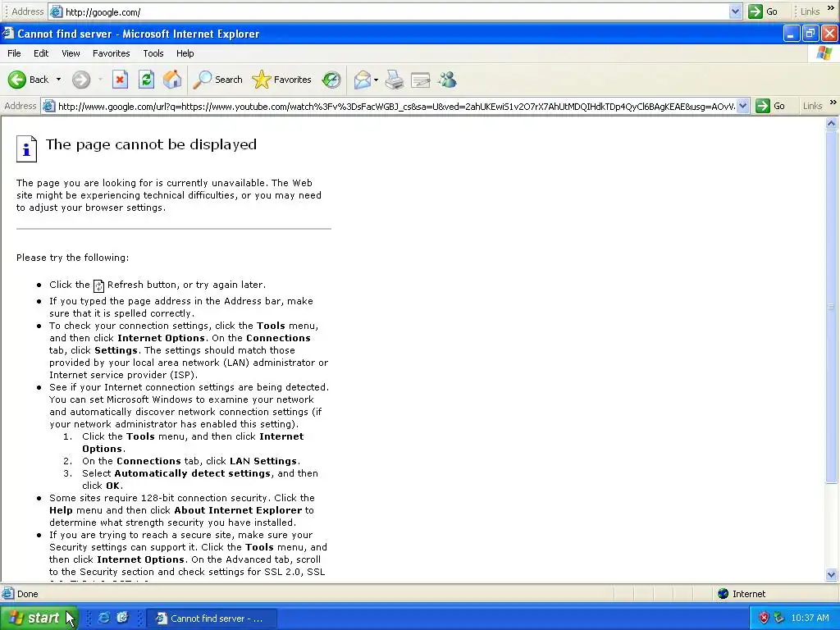Open the top address bar dropdown arrow
Image resolution: width=840 pixels, height=630 pixels.
pos(736,11)
